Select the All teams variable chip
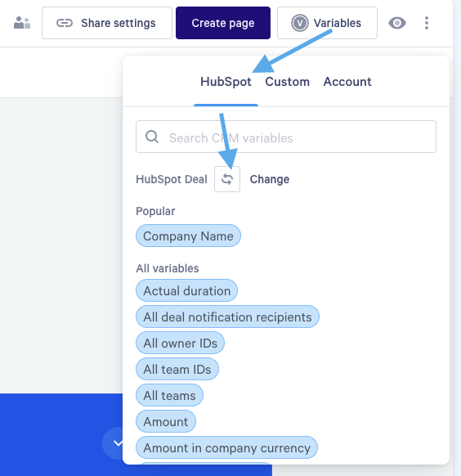The image size is (461, 476). 169,395
